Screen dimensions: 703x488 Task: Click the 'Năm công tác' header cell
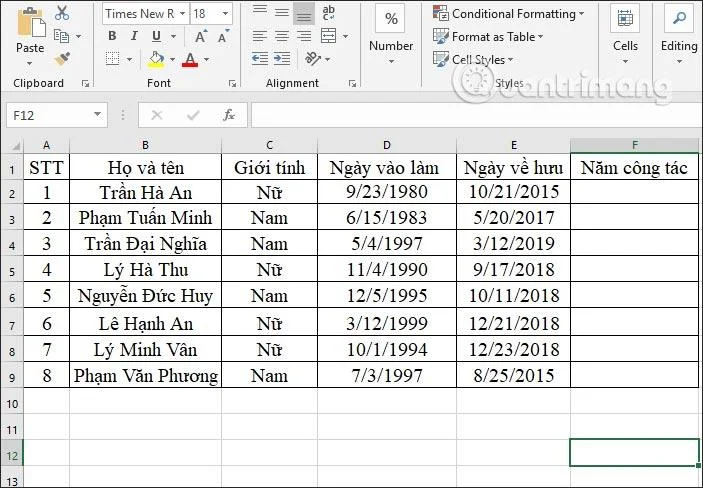click(x=634, y=167)
